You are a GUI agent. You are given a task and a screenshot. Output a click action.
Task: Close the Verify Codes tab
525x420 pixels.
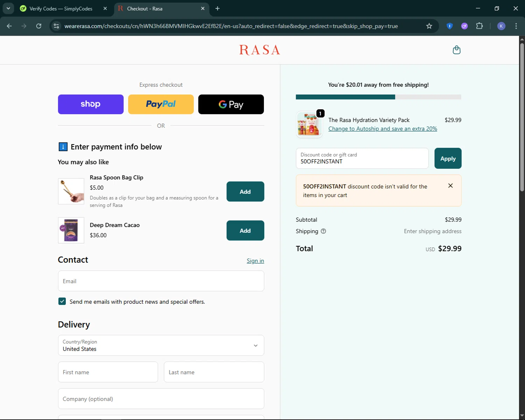tap(105, 8)
